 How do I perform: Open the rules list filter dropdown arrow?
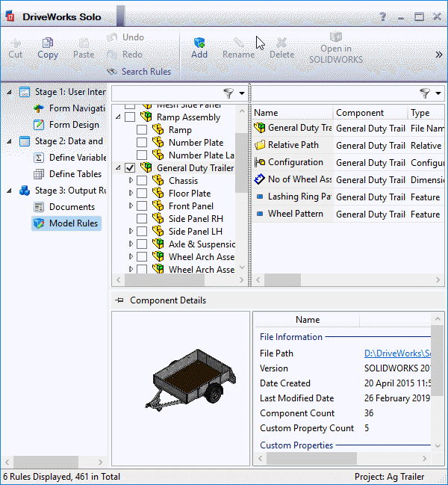pos(438,93)
